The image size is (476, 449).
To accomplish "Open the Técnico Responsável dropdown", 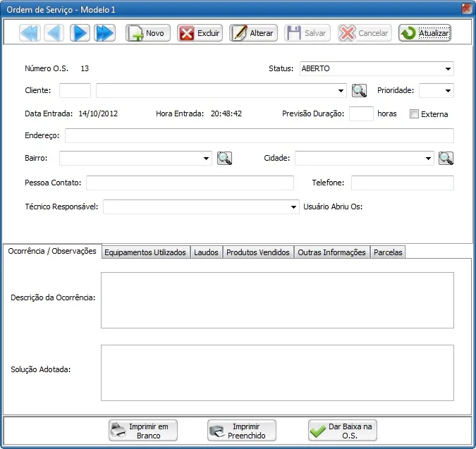I will [201, 207].
